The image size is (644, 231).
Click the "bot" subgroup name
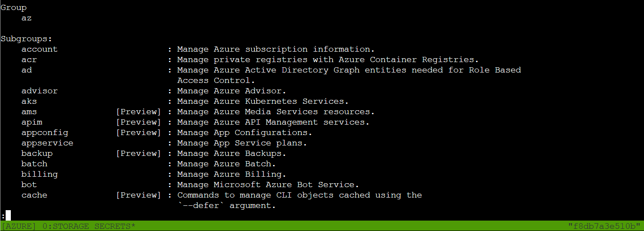(29, 185)
